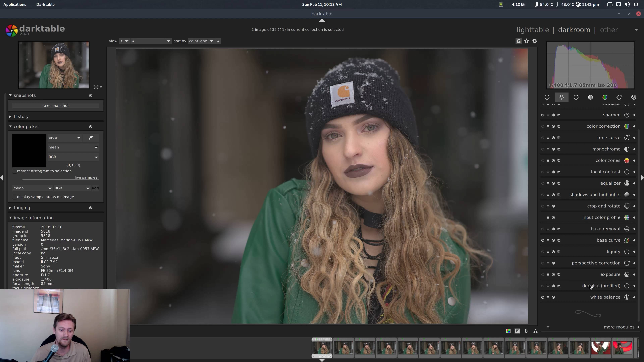Screen dimensions: 644x362
Task: Show active modules power group
Action: pos(547,97)
